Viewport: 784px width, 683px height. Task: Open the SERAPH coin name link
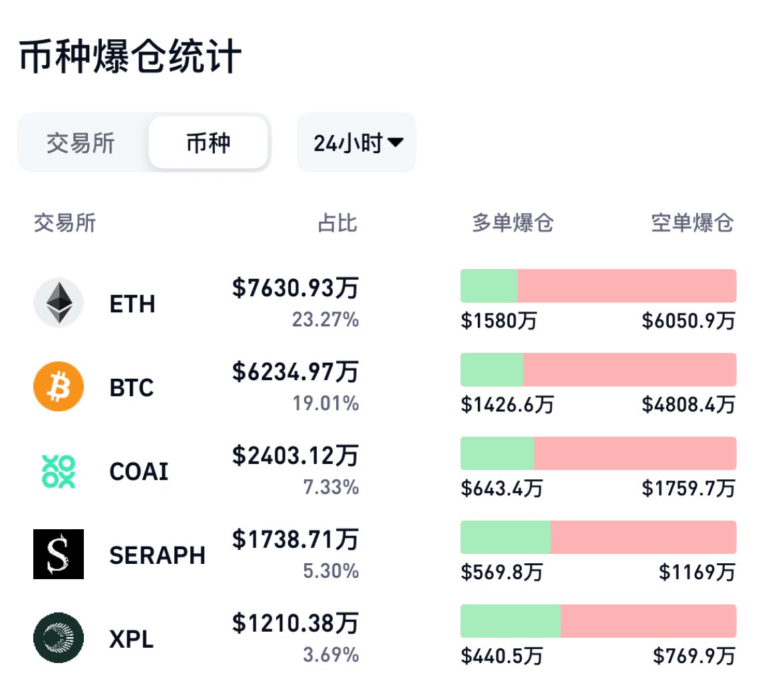point(157,555)
